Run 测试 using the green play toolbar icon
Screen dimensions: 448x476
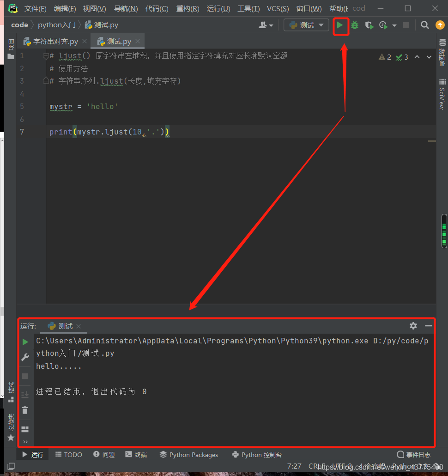tap(341, 25)
